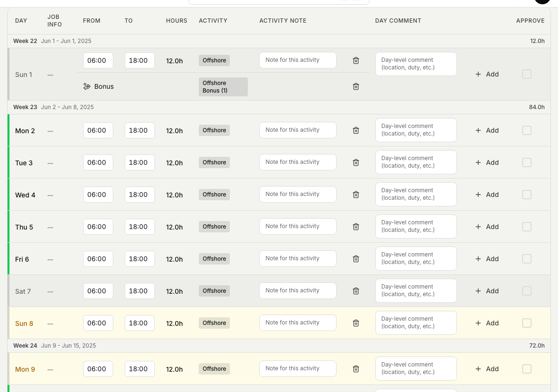This screenshot has height=392, width=558.
Task: Edit the To time for Sun 8
Action: tap(140, 323)
